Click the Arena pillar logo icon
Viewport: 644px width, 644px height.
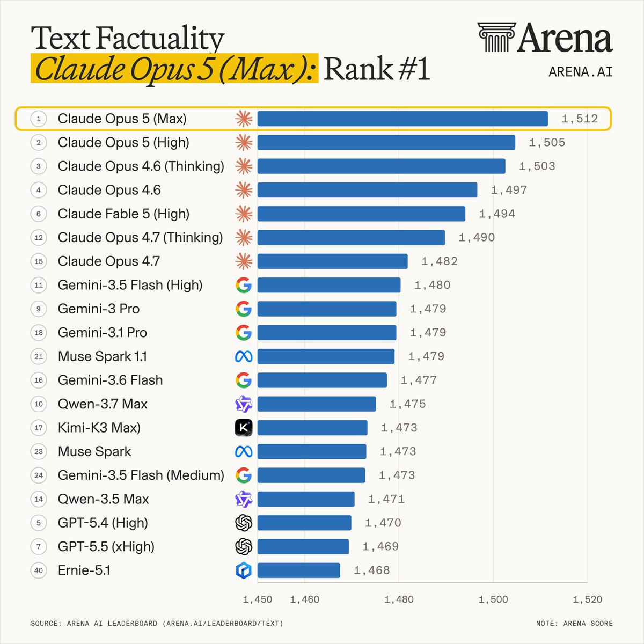tap(496, 37)
